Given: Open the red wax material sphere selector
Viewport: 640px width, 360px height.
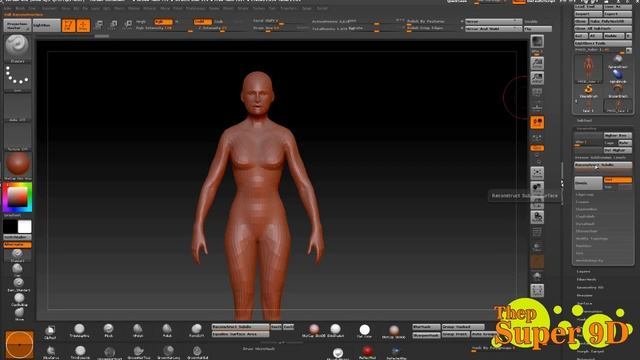Looking at the screenshot, I should [x=17, y=165].
